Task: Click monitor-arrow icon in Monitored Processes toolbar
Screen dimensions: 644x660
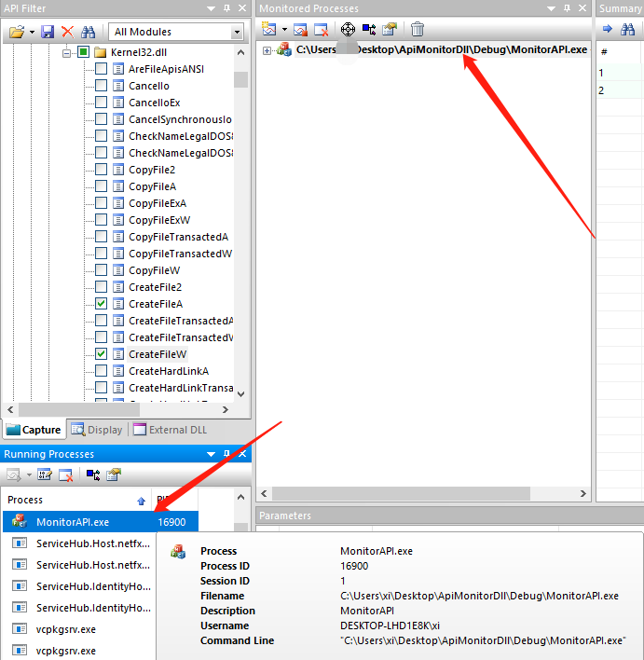Action: [x=369, y=29]
